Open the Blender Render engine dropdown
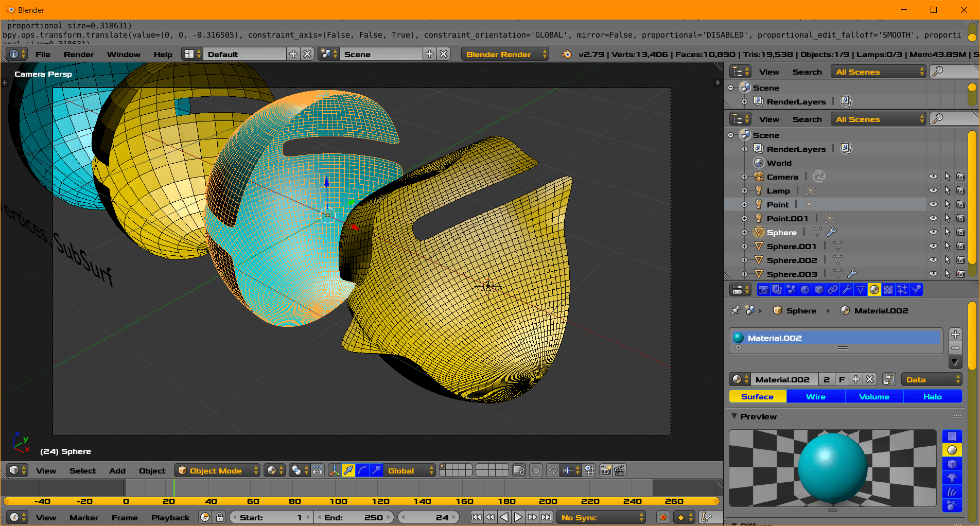 tap(504, 54)
